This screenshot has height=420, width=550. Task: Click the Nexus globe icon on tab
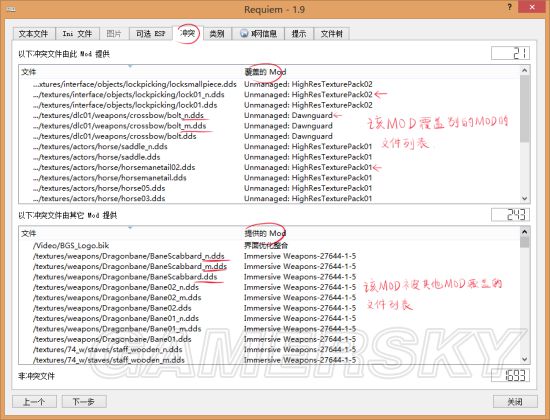[x=244, y=34]
